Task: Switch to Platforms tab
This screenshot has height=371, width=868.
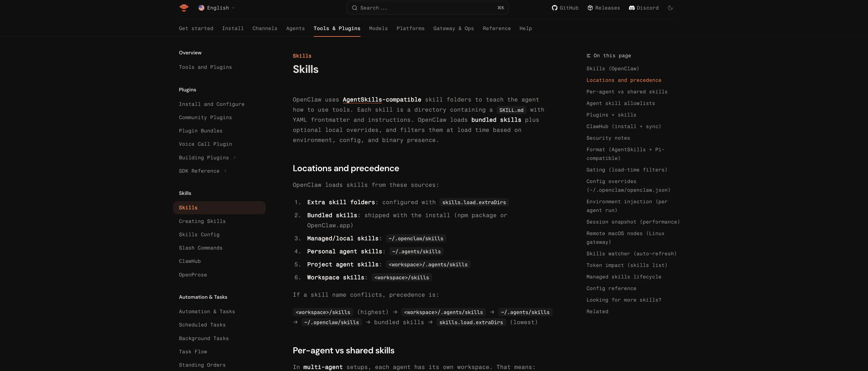Action: coord(410,28)
